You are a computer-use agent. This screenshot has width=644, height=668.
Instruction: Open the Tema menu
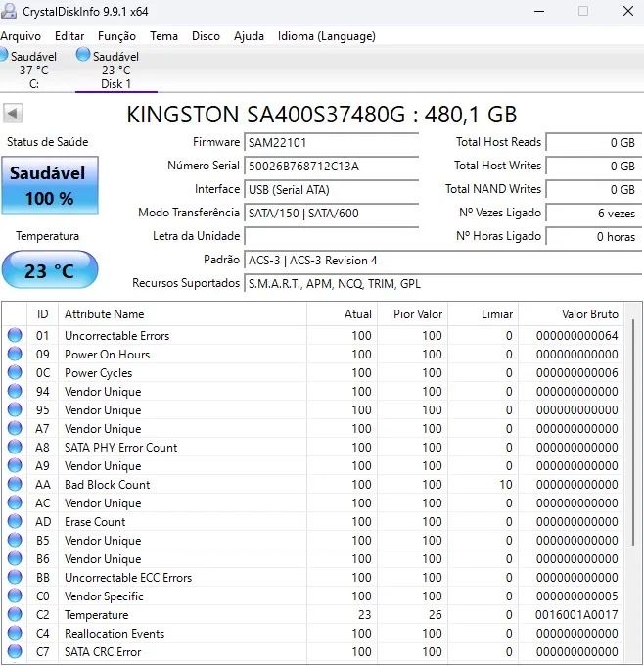click(163, 36)
